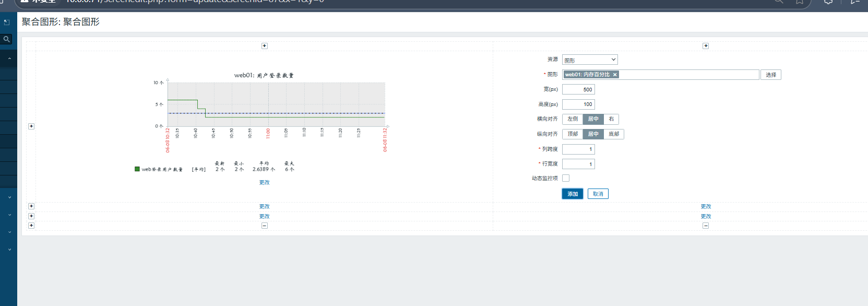This screenshot has height=306, width=868.
Task: Click the 取消 button
Action: pyautogui.click(x=598, y=194)
